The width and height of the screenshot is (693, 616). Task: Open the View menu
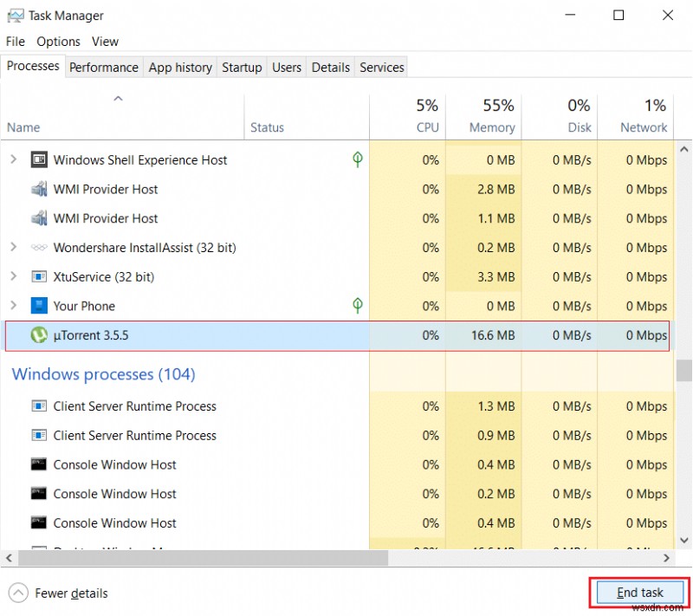tap(105, 41)
